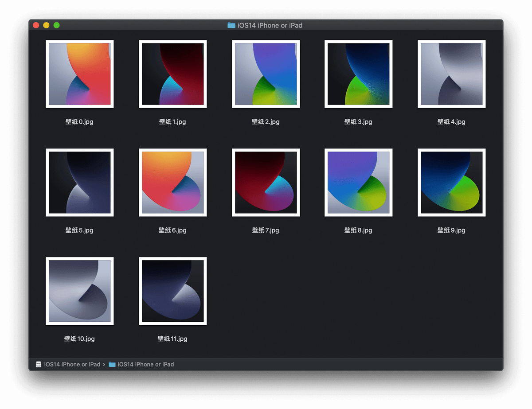Click the file name 壁纸0.jpg

click(79, 122)
